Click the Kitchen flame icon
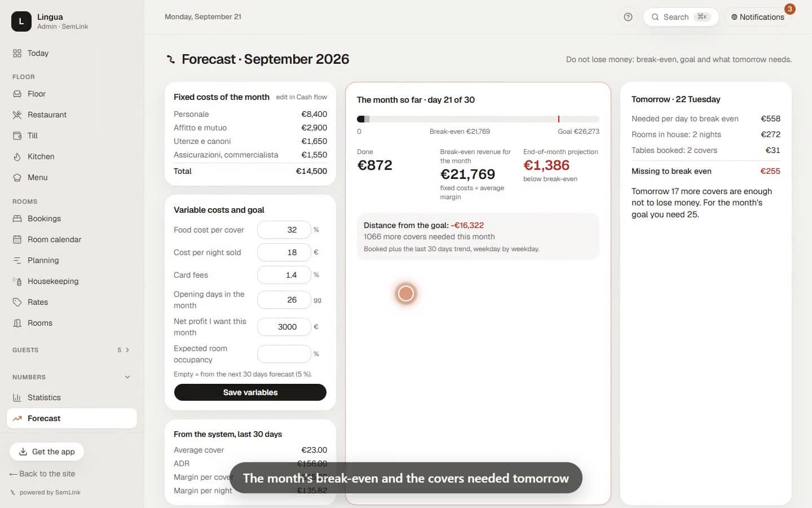The width and height of the screenshot is (812, 508). click(x=17, y=156)
